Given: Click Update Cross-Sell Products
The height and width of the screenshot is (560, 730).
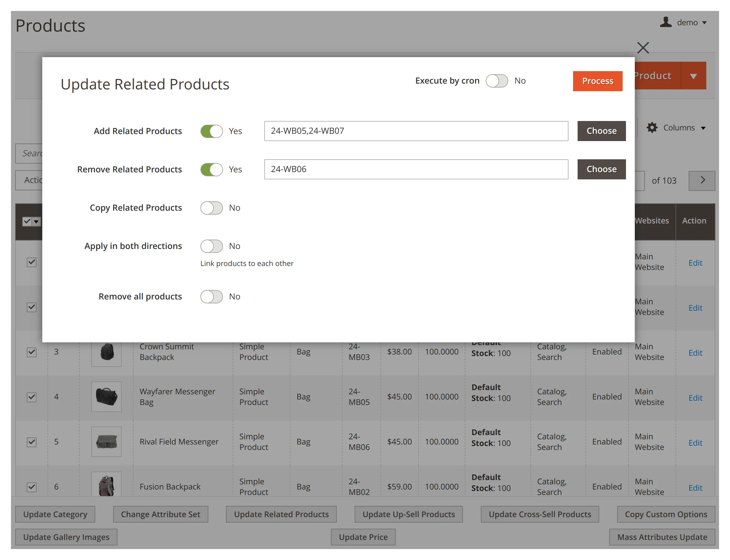Looking at the screenshot, I should (540, 514).
